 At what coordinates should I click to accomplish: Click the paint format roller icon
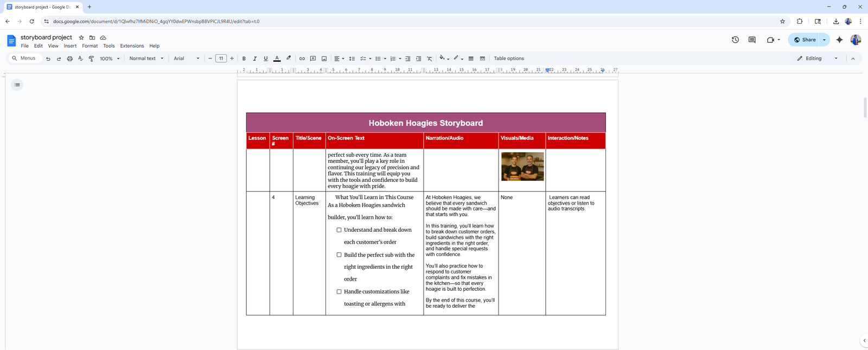pos(91,59)
